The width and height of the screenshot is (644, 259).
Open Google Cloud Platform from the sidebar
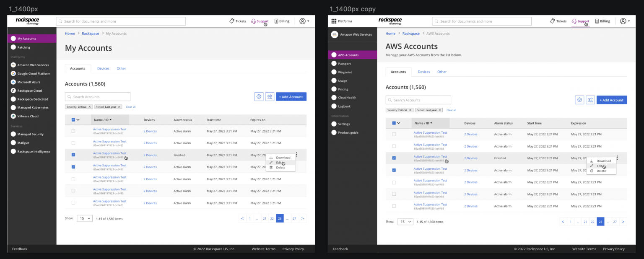tap(34, 74)
